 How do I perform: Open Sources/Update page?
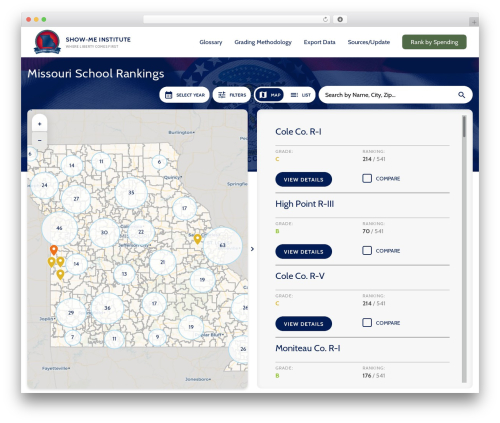coord(369,42)
